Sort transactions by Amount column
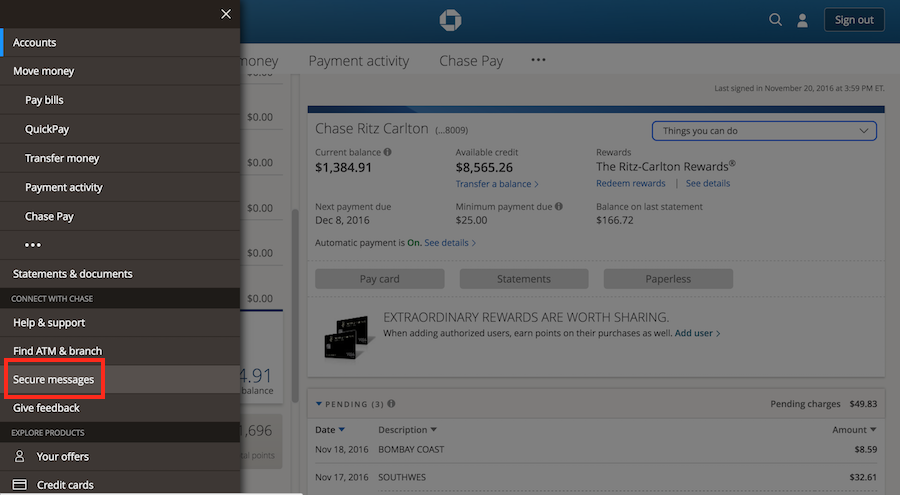 [854, 430]
